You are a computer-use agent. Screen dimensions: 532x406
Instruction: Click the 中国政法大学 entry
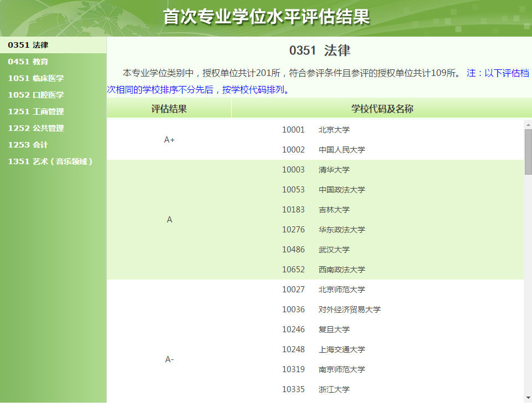(341, 190)
